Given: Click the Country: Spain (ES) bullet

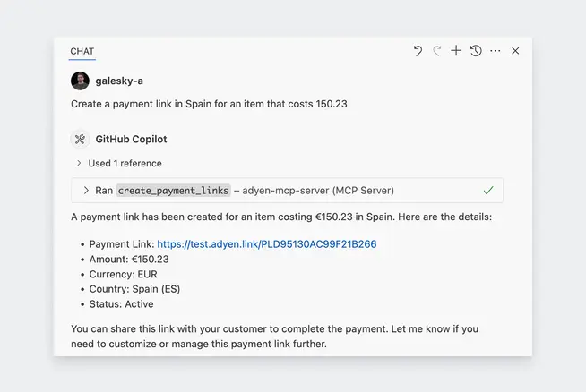Looking at the screenshot, I should coord(134,289).
